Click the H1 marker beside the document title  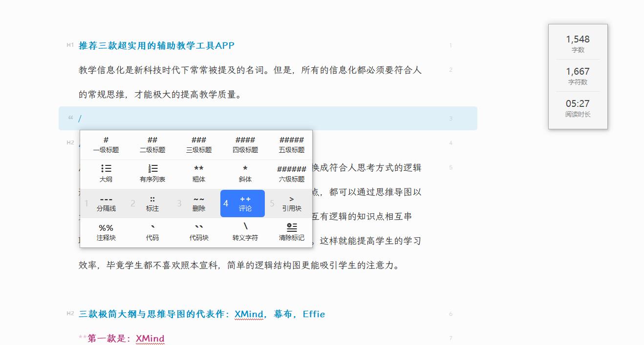click(x=69, y=45)
